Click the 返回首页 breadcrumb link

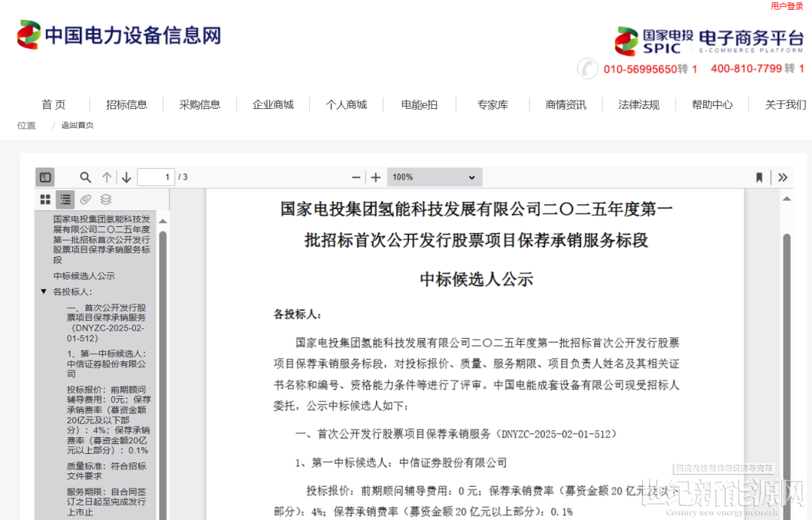[77, 125]
